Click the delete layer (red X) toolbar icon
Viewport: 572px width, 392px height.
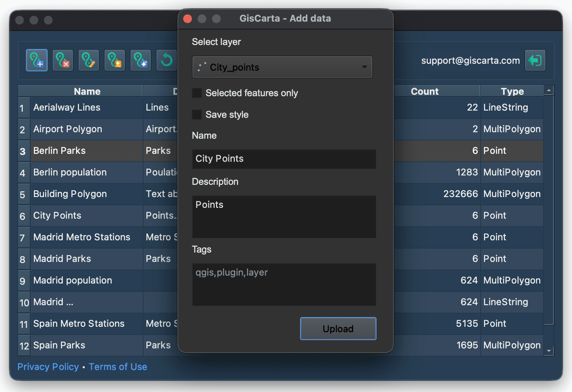point(63,60)
